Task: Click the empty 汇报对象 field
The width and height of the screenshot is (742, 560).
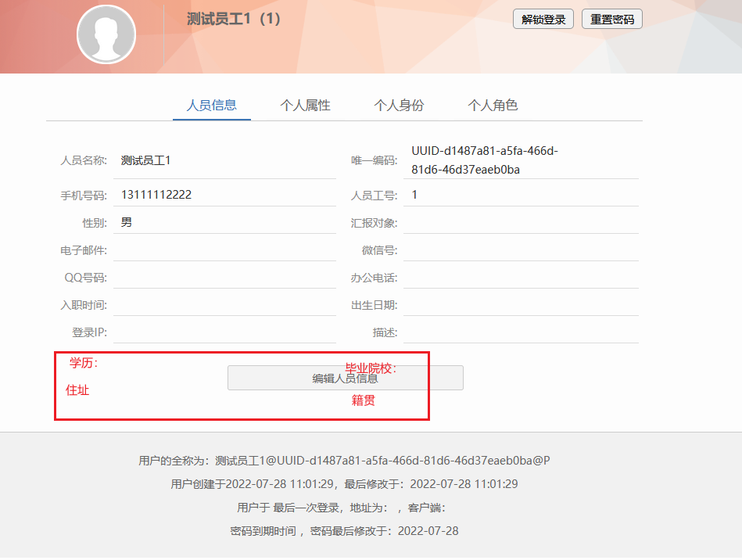Action: [521, 222]
